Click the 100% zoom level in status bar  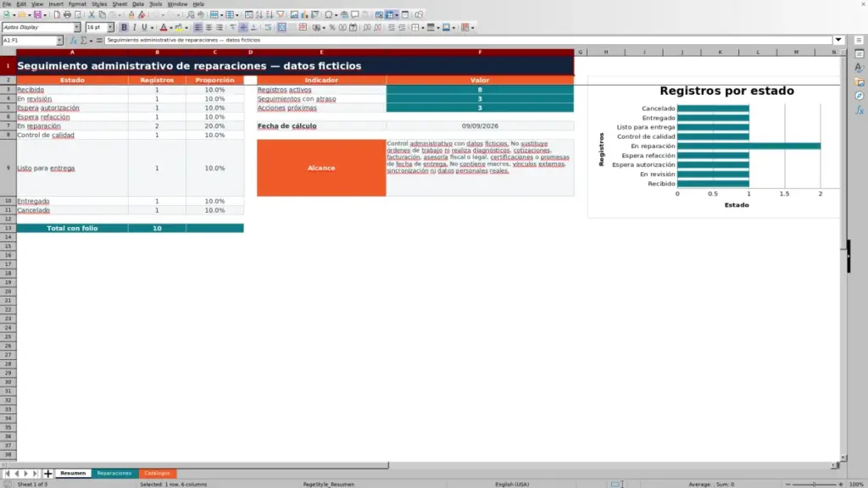point(856,484)
